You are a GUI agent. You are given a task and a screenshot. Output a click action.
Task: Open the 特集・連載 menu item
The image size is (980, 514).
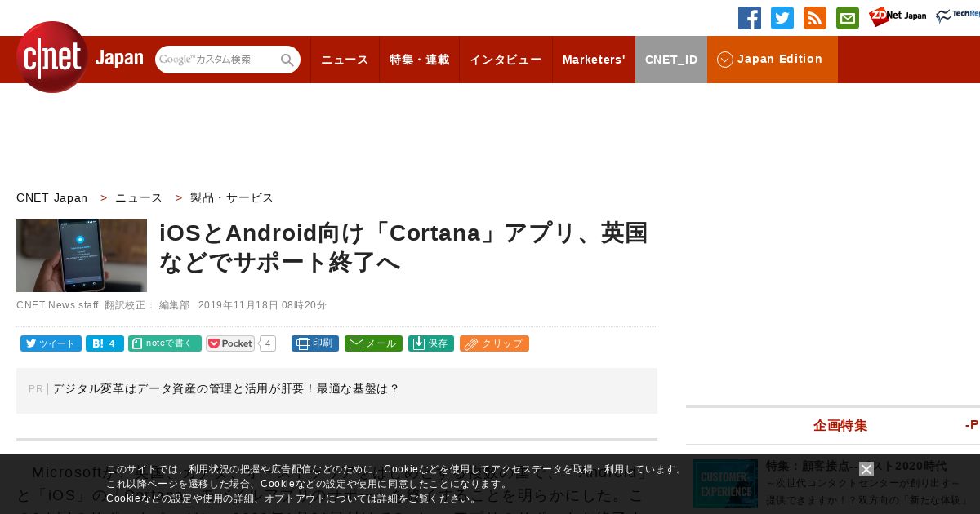click(x=419, y=60)
